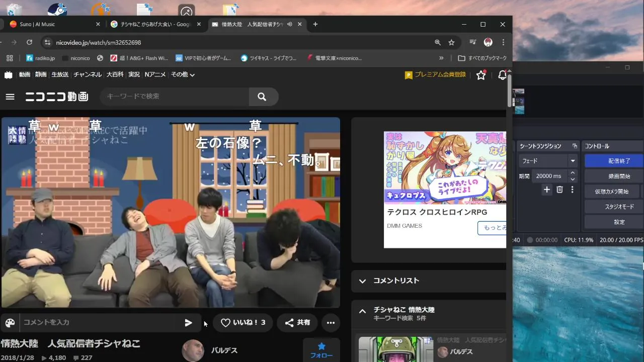Open the 超!A&G+ Flash bookmark
The height and width of the screenshot is (362, 644).
point(139,58)
